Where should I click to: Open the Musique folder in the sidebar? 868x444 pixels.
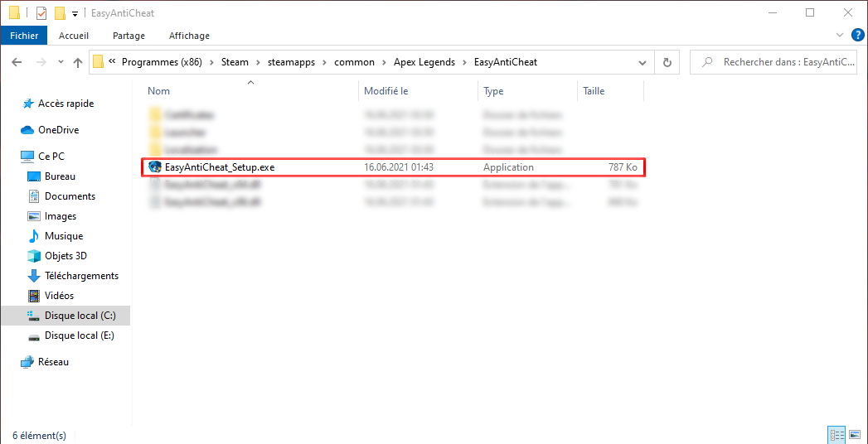(56, 236)
